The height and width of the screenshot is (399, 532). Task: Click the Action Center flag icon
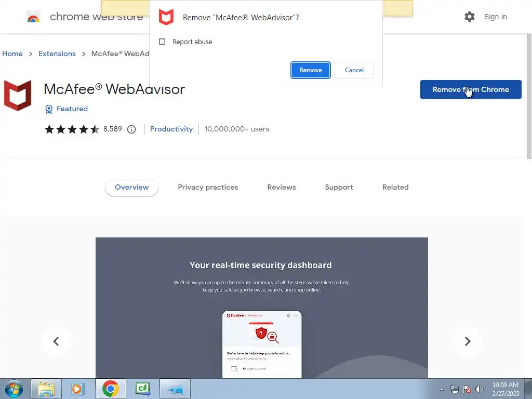[467, 389]
